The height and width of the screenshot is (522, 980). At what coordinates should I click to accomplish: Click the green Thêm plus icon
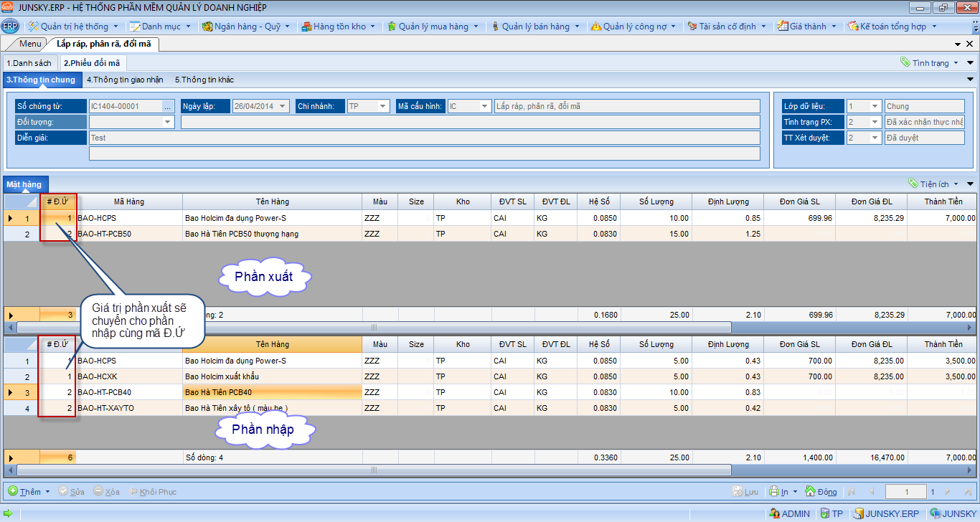click(13, 492)
